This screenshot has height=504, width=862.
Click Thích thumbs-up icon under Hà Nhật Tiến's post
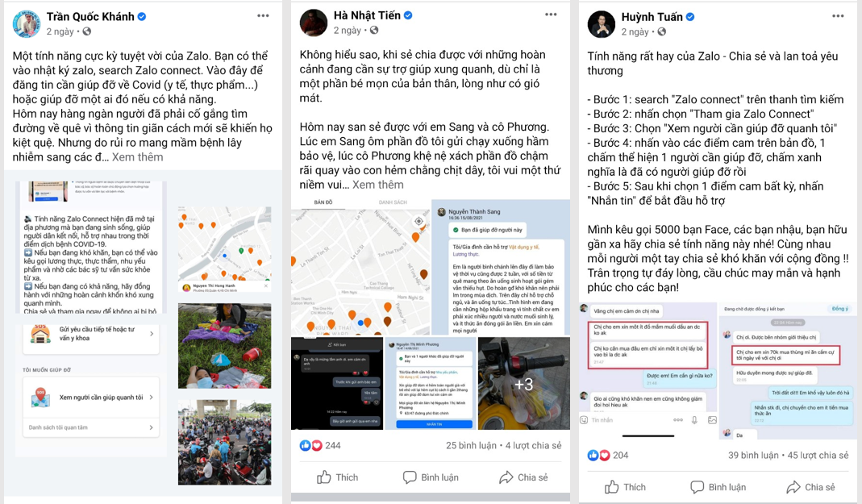(x=324, y=477)
